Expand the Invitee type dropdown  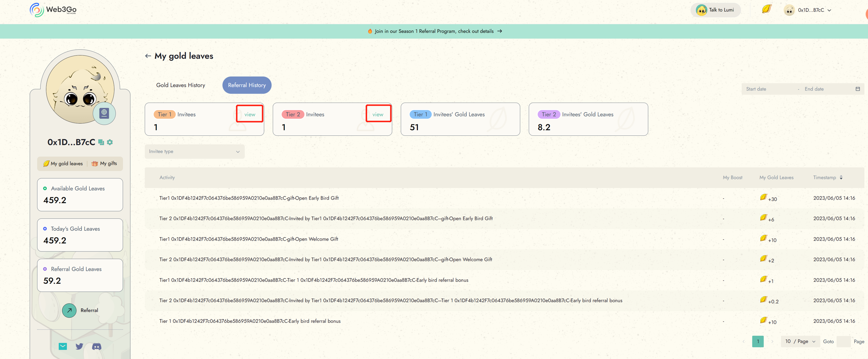pyautogui.click(x=194, y=152)
